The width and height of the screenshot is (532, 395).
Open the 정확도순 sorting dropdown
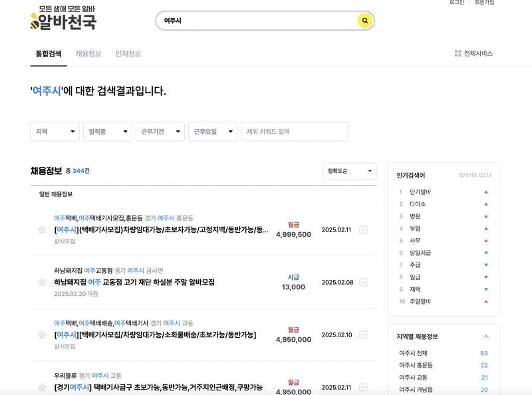(x=349, y=170)
